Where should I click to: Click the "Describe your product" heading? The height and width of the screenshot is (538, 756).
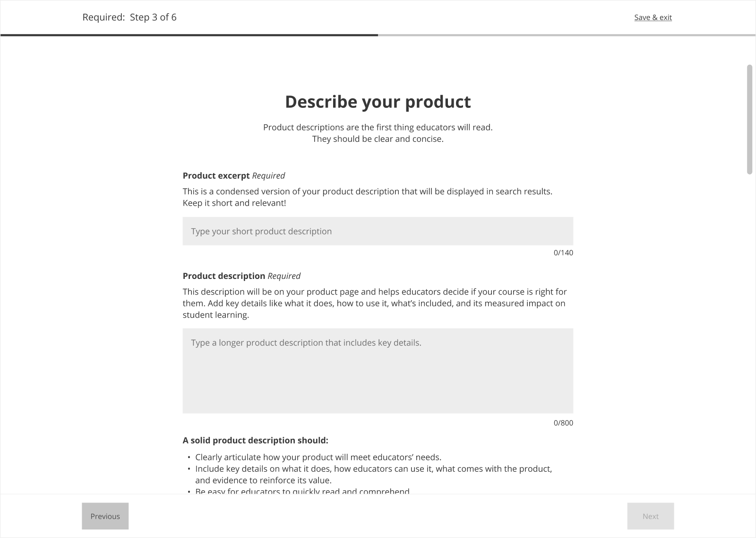(378, 102)
